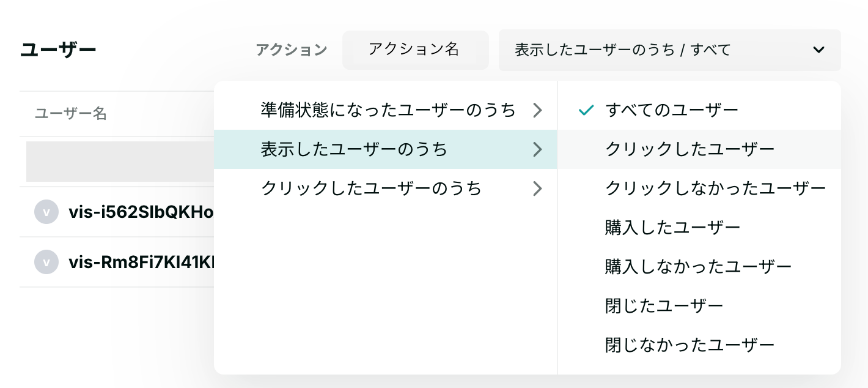The image size is (868, 388).
Task: Click the teal checkmark next to すべてのユーザー
Action: 586,110
